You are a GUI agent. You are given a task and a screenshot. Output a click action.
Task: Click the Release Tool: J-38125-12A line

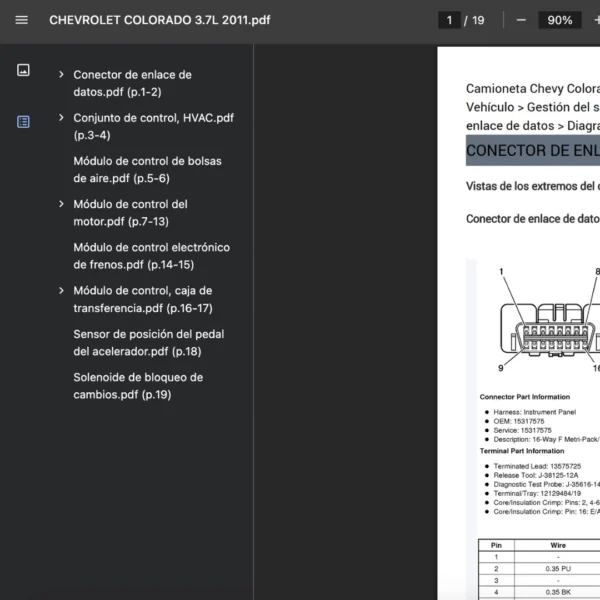(536, 475)
